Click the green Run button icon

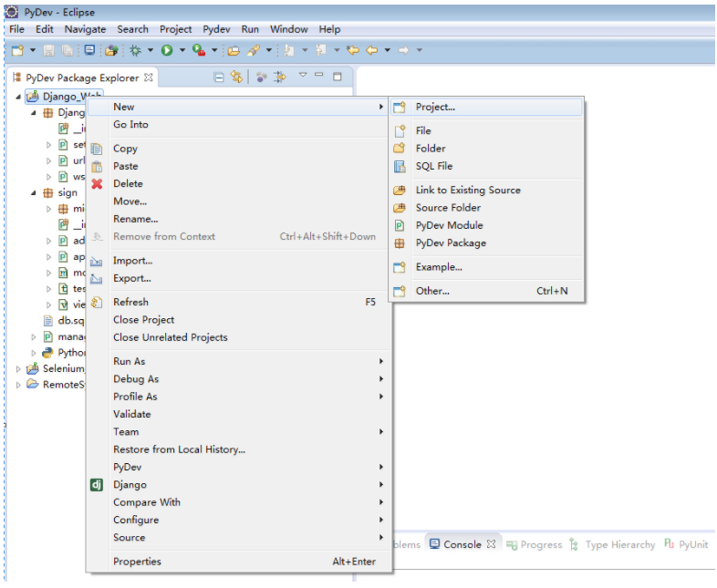coord(167,50)
